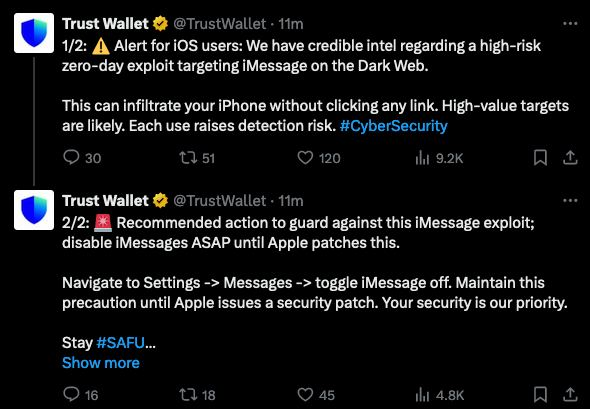Reply to the 2/2 recommended action tweet
Viewport: 590px width, 409px height.
80,394
